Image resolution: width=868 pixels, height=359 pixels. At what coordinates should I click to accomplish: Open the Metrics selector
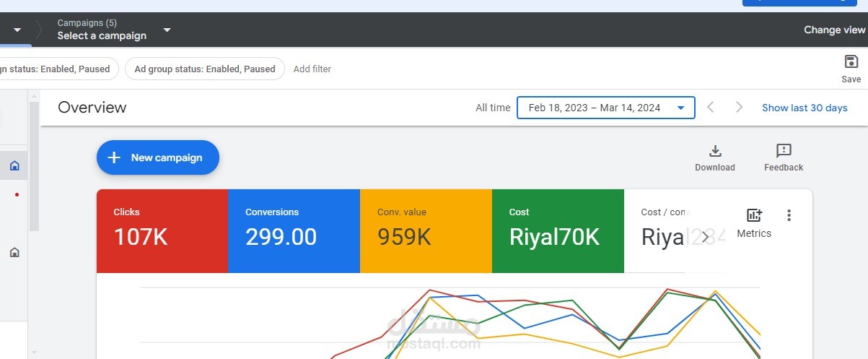point(754,222)
